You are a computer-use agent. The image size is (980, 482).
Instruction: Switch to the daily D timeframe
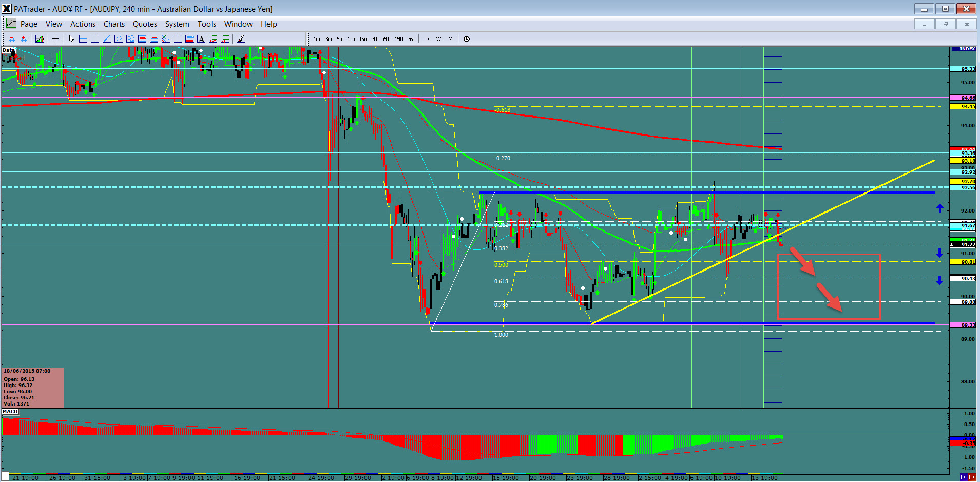(x=427, y=39)
